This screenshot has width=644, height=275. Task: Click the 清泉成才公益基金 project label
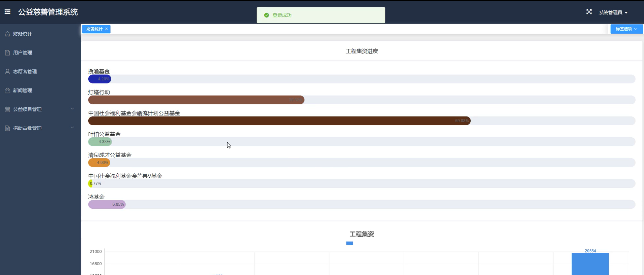click(x=110, y=155)
